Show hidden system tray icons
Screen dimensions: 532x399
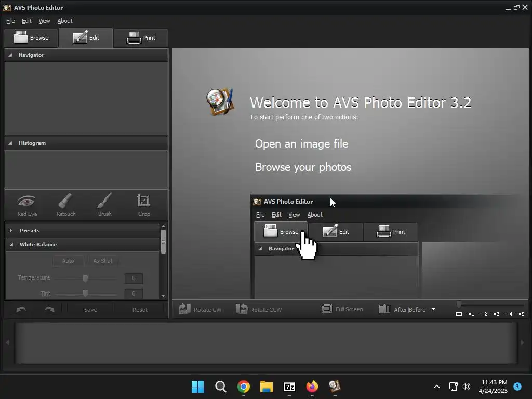pyautogui.click(x=437, y=387)
